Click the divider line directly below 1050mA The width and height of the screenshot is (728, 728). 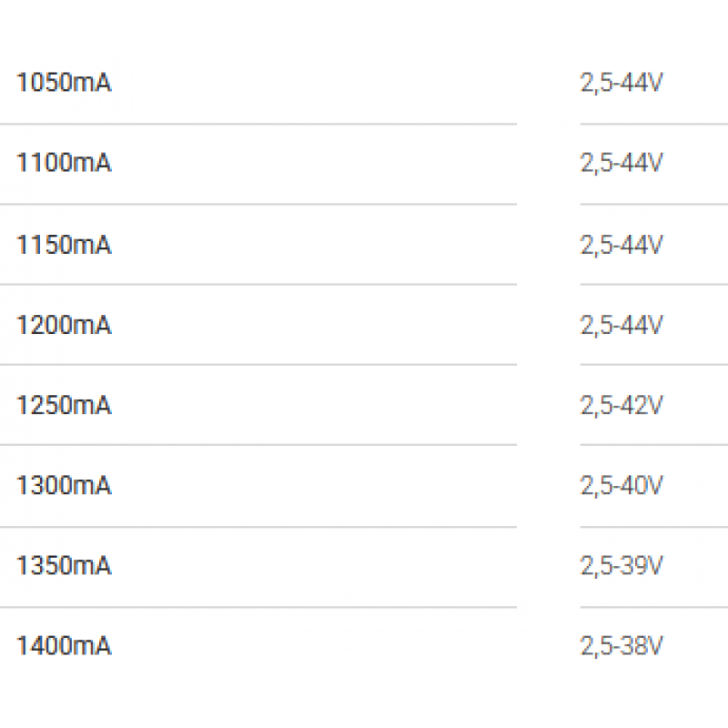tap(255, 124)
